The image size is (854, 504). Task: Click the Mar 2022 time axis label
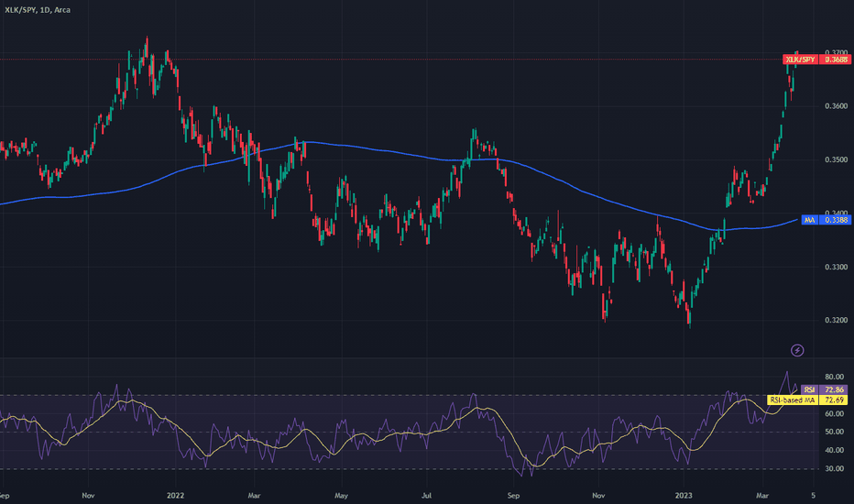pos(254,495)
